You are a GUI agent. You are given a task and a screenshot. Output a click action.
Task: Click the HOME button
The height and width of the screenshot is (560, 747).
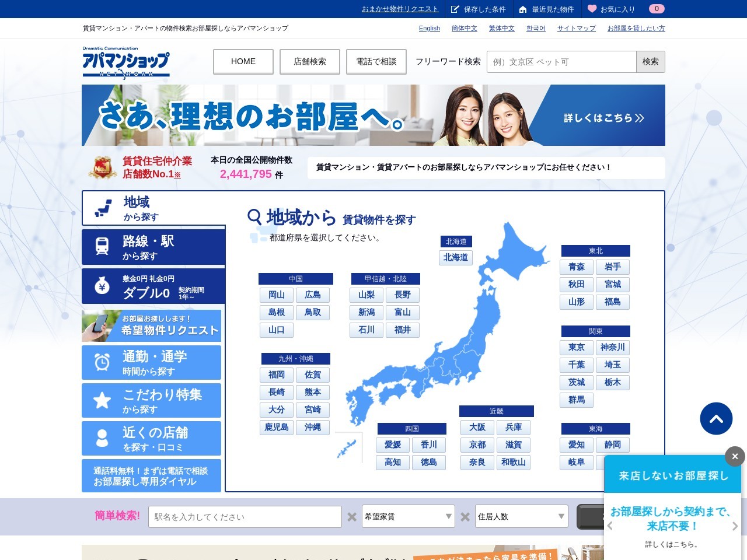coord(243,61)
